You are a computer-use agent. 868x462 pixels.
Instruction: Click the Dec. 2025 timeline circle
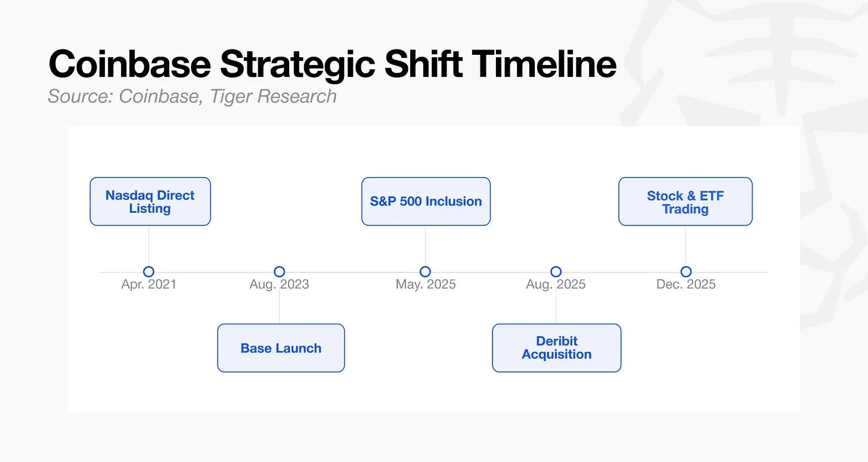tap(686, 272)
